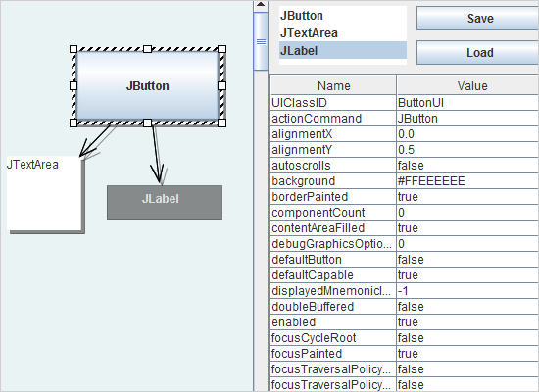This screenshot has height=392, width=539.
Task: Select JButton in the component list
Action: point(343,16)
